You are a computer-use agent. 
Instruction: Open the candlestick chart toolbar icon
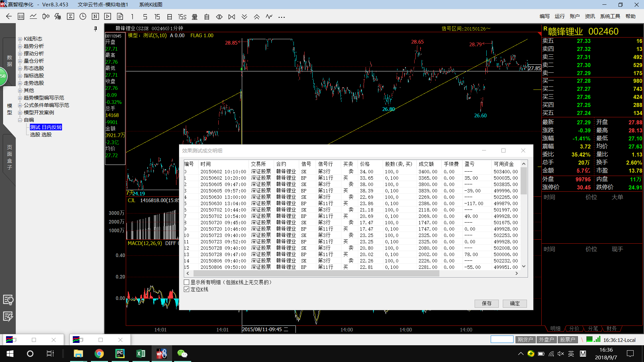(46, 16)
